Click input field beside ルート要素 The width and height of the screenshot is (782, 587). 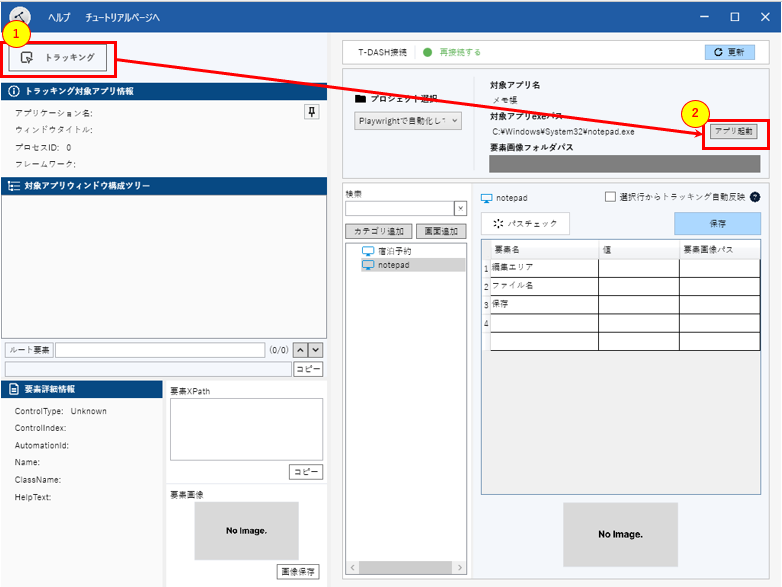pyautogui.click(x=160, y=350)
